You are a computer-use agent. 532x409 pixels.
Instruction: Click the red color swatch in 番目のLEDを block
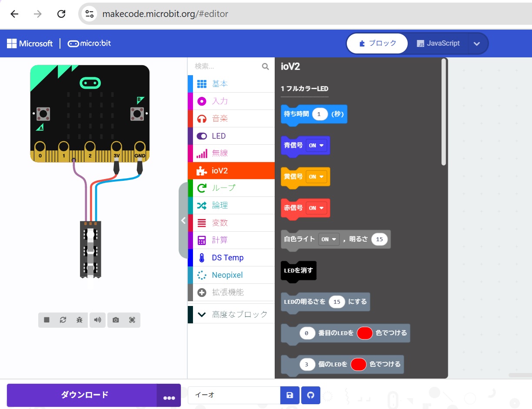pyautogui.click(x=365, y=333)
